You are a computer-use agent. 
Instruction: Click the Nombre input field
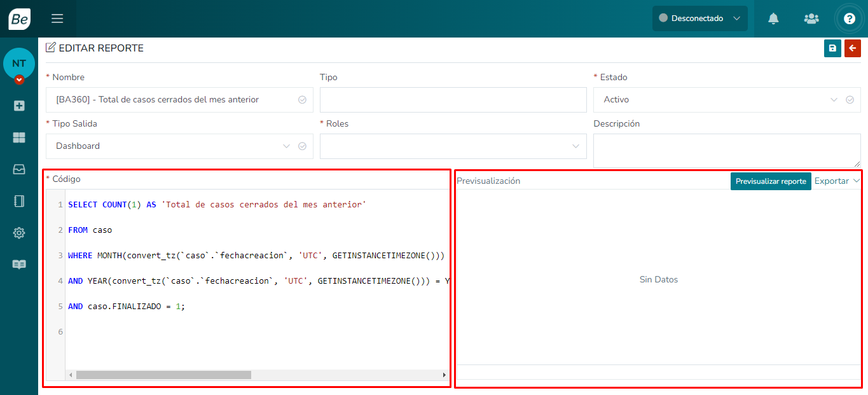tap(172, 100)
